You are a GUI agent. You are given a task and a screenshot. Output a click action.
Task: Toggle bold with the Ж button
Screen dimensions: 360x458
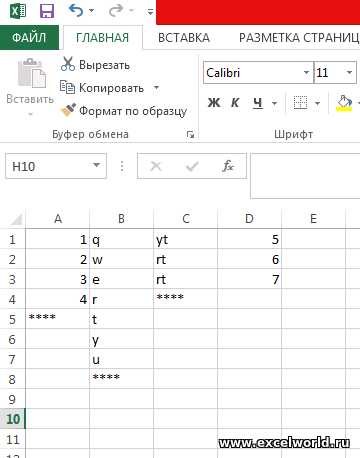214,103
